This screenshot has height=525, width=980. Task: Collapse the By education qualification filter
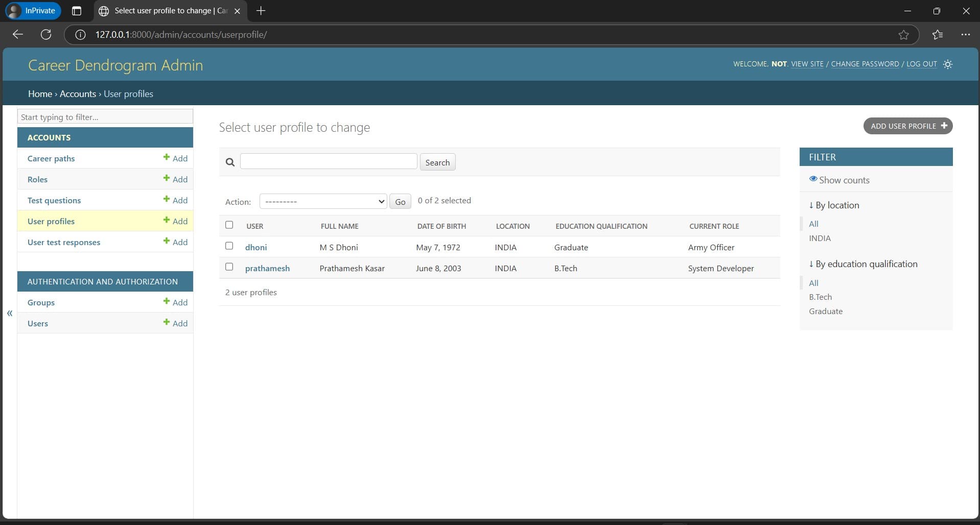tap(863, 264)
